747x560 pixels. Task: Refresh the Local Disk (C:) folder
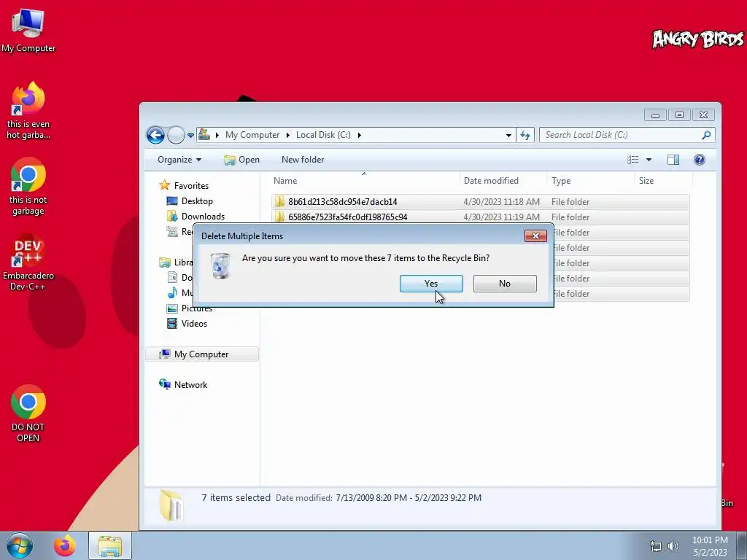click(x=525, y=135)
